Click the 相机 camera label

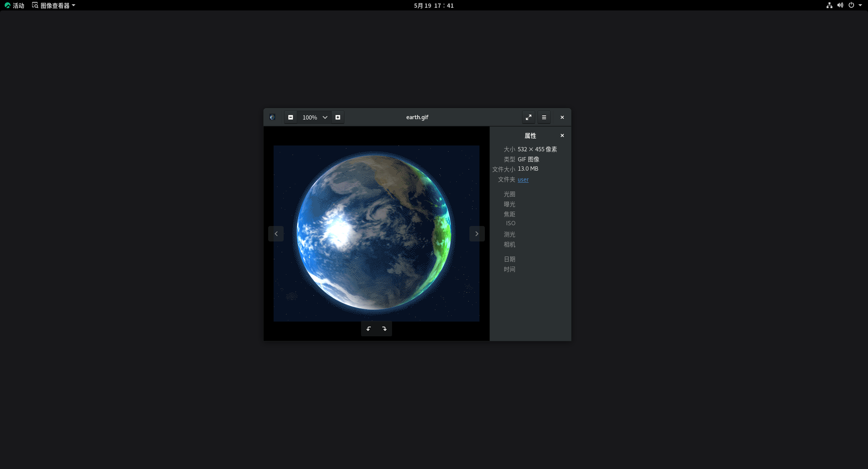click(509, 245)
